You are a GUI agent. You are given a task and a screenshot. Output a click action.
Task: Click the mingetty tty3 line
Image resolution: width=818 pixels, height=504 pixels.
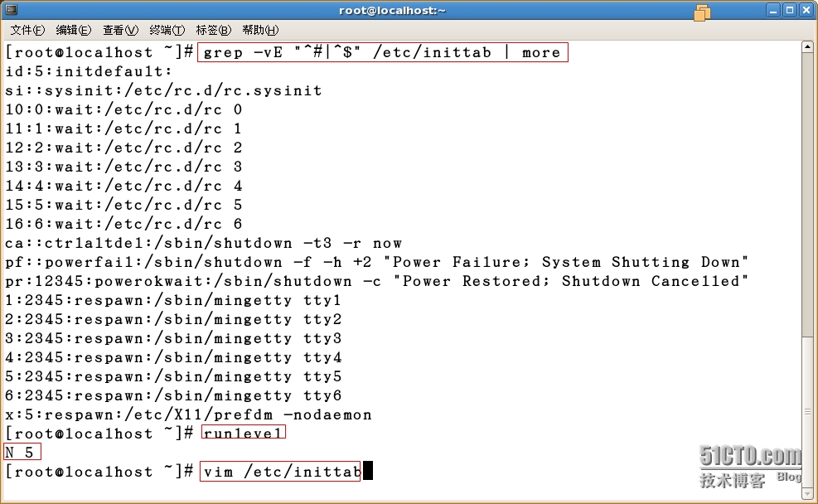click(173, 338)
